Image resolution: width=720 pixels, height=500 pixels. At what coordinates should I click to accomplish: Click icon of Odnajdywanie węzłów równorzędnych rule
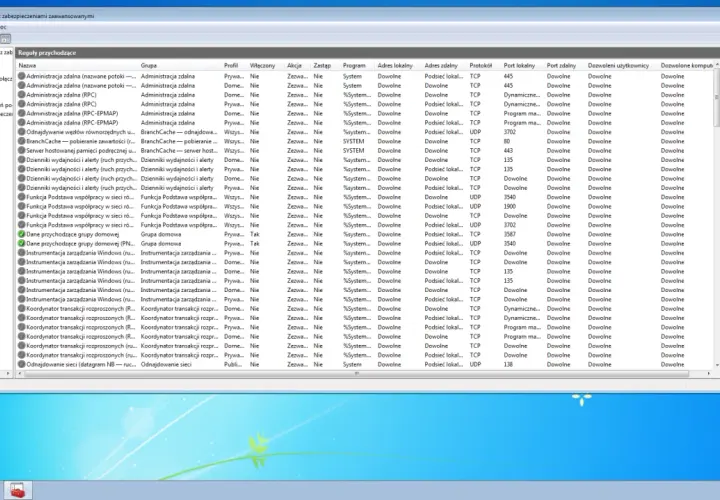(21, 132)
